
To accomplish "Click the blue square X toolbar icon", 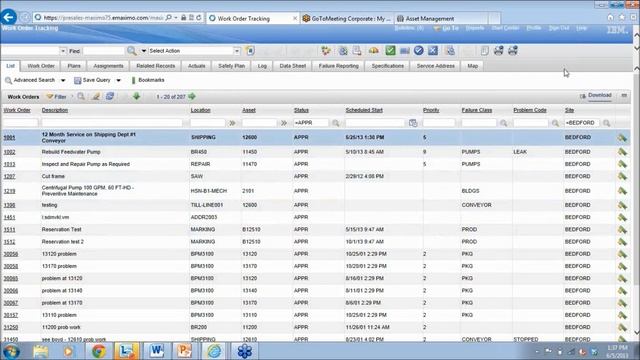I will coord(433,51).
